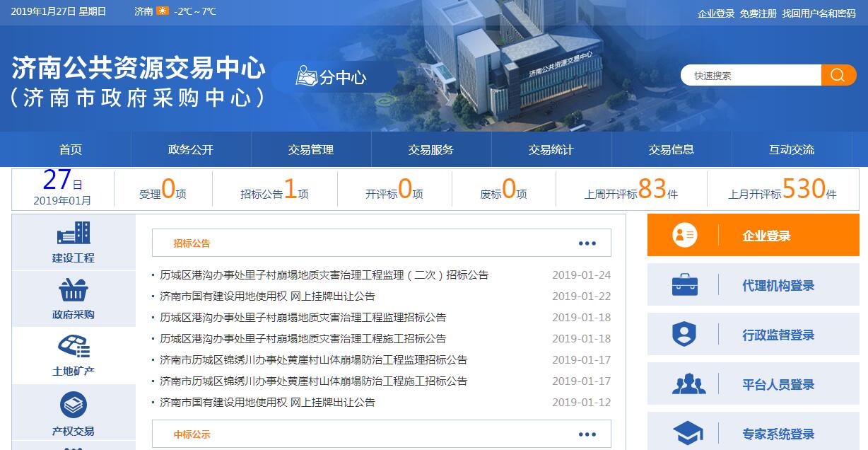Click the 专家系统登录 graduation cap icon
This screenshot has height=450, width=868.
point(687,433)
